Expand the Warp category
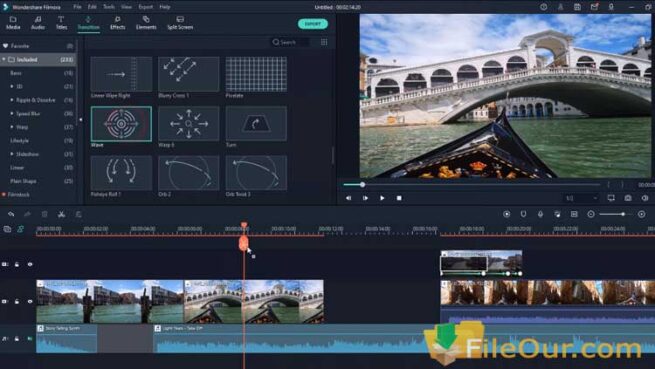The width and height of the screenshot is (655, 369). pos(12,127)
